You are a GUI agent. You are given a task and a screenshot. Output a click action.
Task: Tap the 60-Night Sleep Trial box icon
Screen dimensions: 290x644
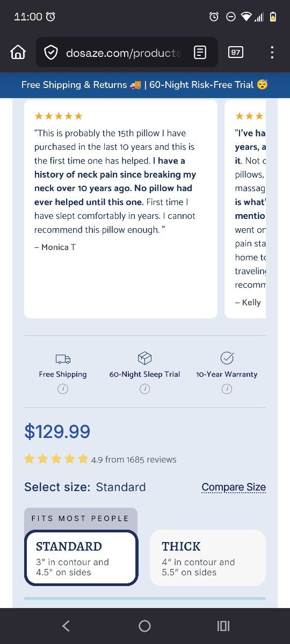pyautogui.click(x=144, y=358)
